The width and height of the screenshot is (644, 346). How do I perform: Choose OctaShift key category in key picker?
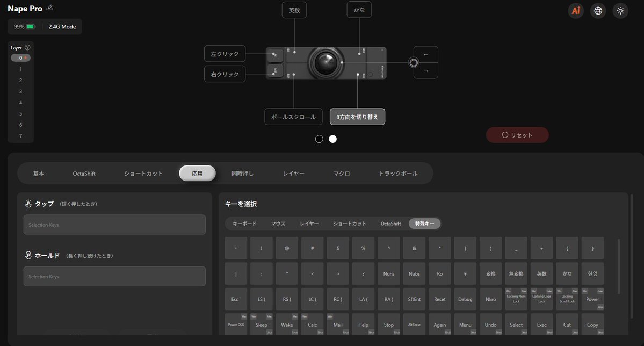click(390, 224)
